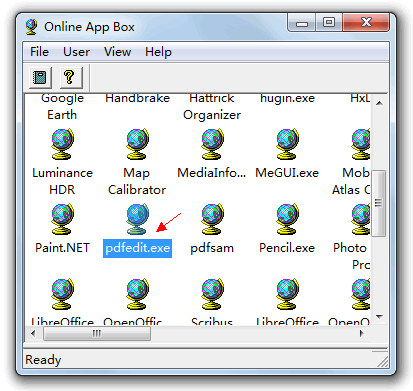
Task: Click the vertical scrollbar up arrow
Action: (379, 103)
